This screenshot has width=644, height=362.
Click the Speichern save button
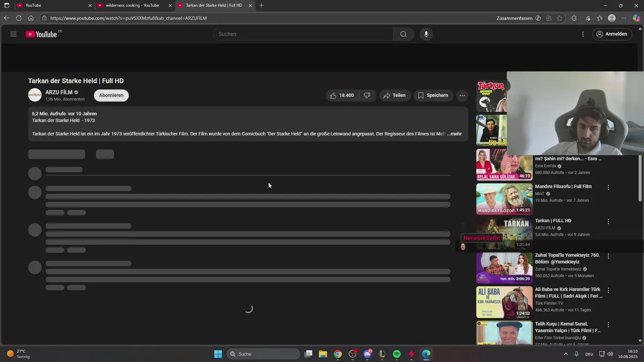(x=433, y=96)
